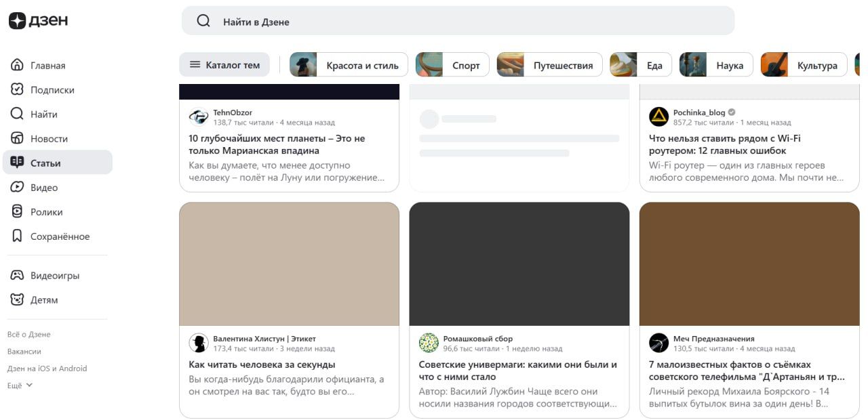The height and width of the screenshot is (420, 868).
Task: Open Ролики shorts icon
Action: (x=18, y=212)
